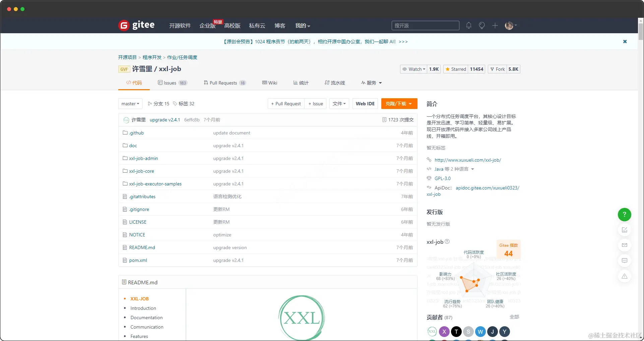Open the xxl-job-admin folder
Viewport: 644px width, 341px height.
(x=143, y=158)
